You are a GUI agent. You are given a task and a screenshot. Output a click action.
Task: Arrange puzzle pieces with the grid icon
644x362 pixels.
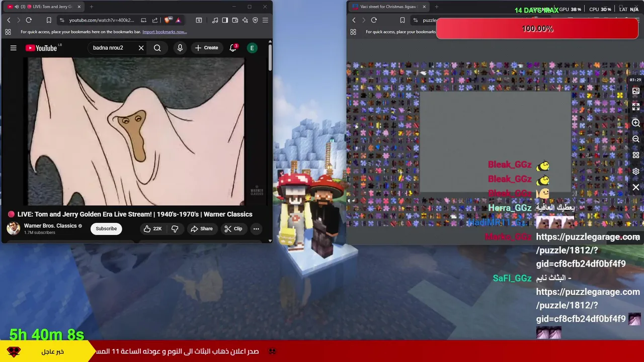click(636, 155)
